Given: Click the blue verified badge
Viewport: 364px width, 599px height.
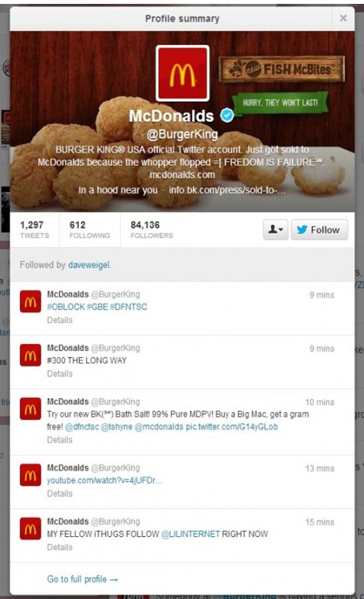Looking at the screenshot, I should coord(227,115).
